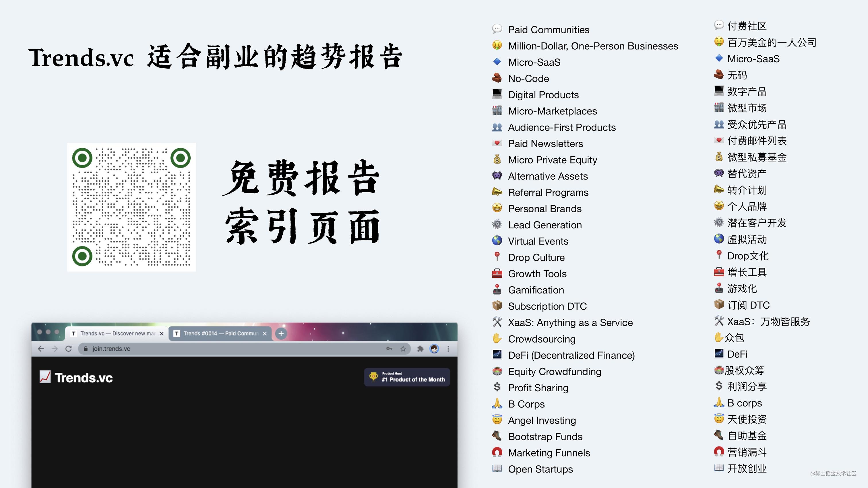Click the QR code image
The width and height of the screenshot is (868, 488).
click(x=131, y=207)
